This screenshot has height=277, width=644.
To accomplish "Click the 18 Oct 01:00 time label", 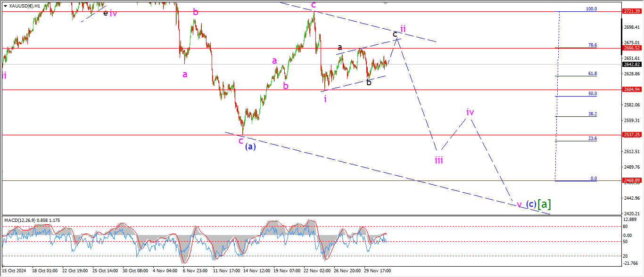I will tap(44, 271).
